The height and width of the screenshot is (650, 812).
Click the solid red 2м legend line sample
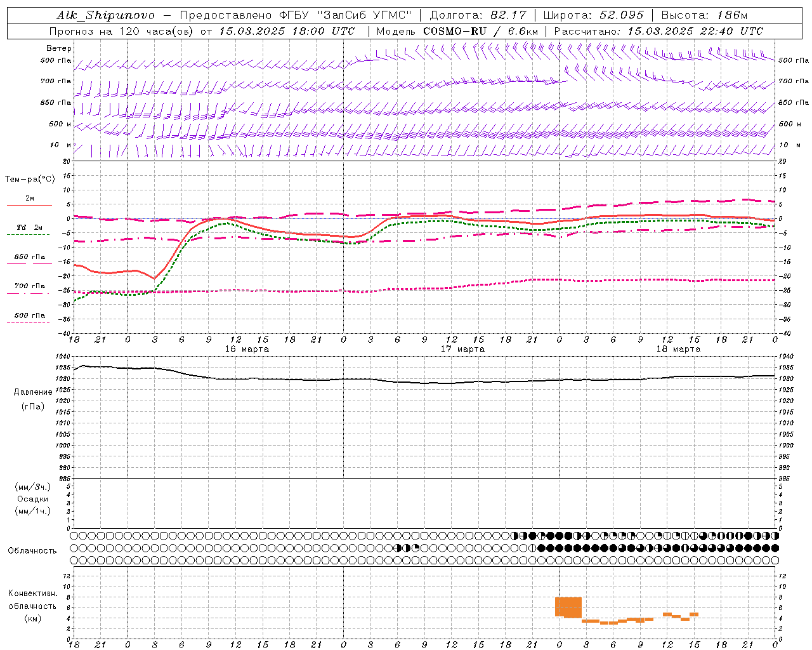pyautogui.click(x=29, y=205)
